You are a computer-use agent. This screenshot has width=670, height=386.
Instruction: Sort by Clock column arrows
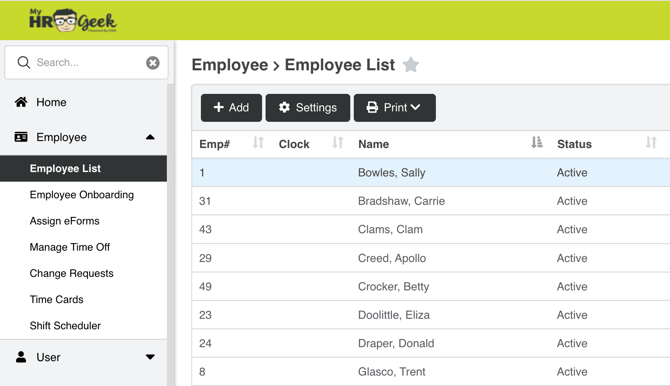[x=338, y=142]
